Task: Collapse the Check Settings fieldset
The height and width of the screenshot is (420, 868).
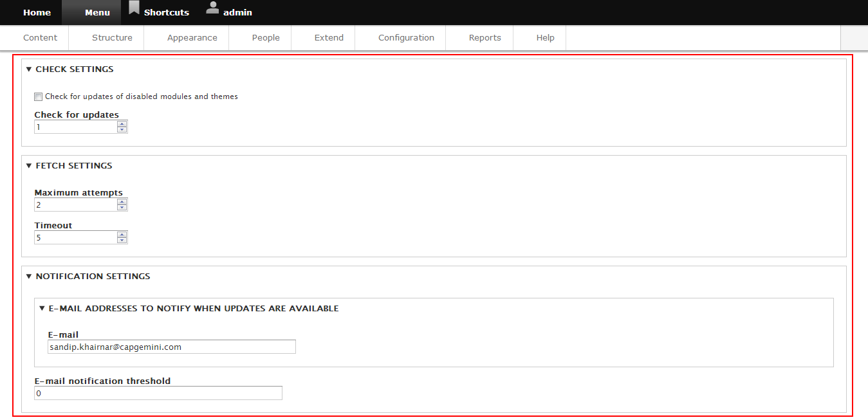Action: click(x=69, y=69)
